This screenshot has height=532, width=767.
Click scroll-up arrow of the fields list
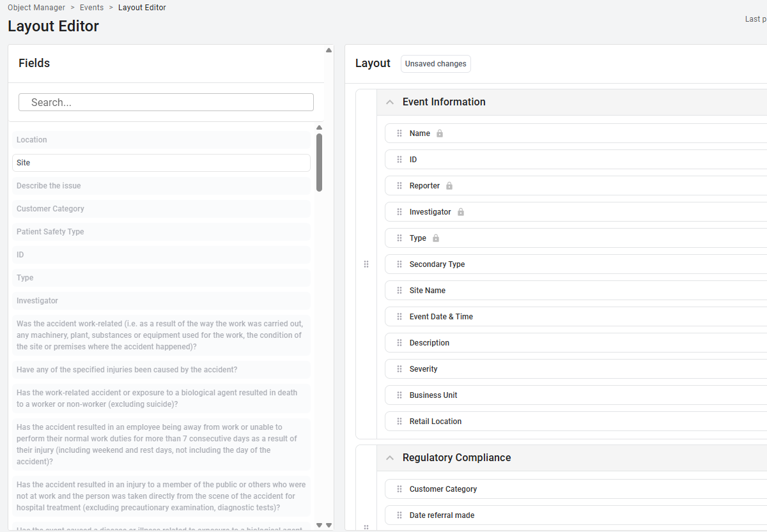[320, 128]
